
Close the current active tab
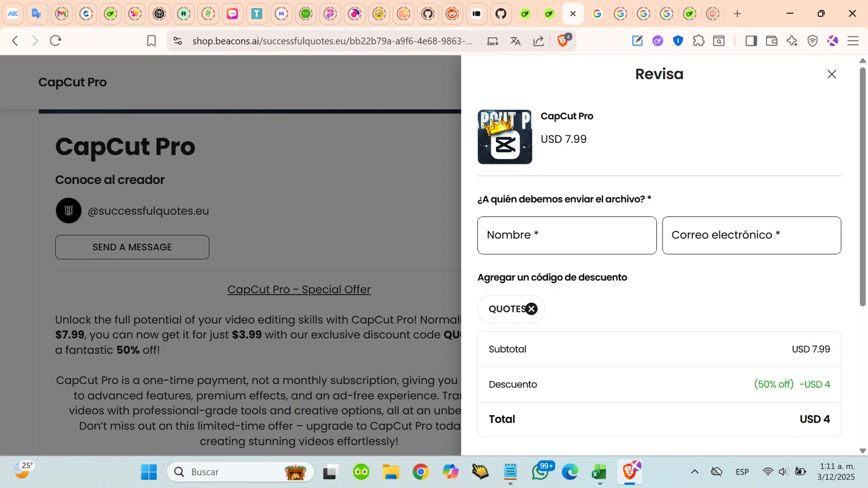point(573,13)
